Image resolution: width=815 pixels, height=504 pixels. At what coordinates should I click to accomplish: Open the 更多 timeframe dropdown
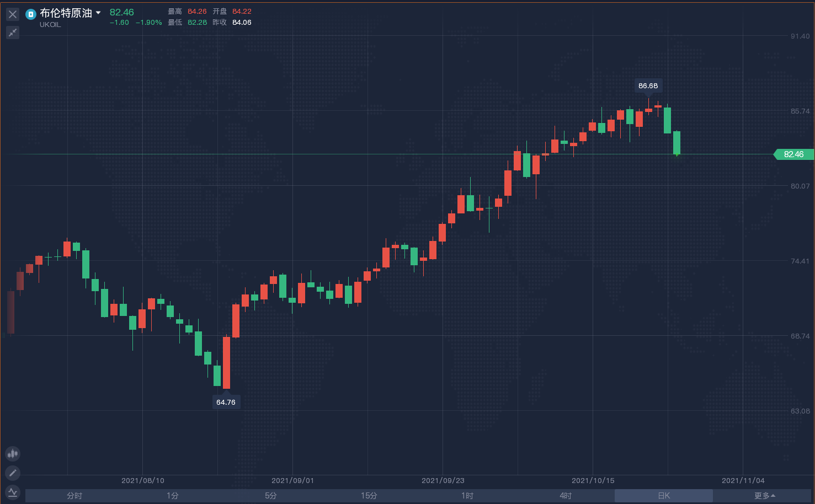(764, 496)
